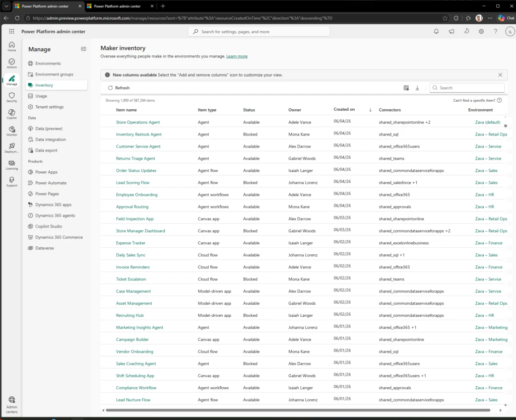This screenshot has width=516, height=420.
Task: Open the help question mark icon
Action: [x=496, y=32]
